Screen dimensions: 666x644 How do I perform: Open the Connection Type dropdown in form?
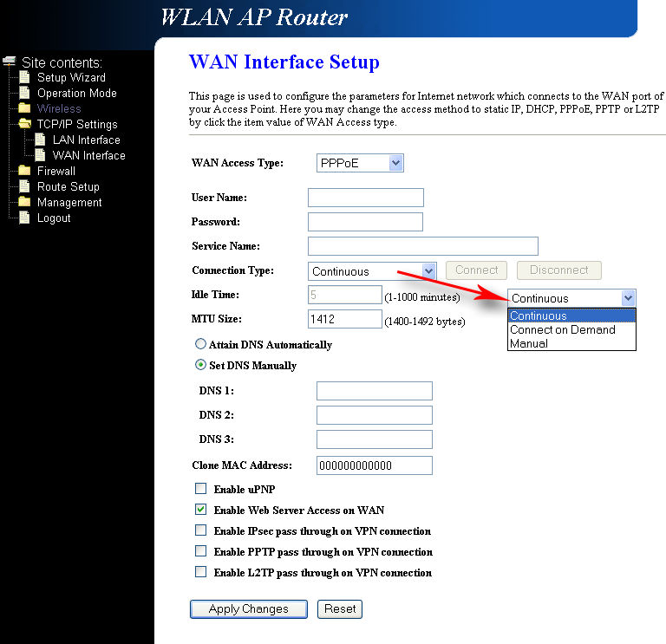coord(372,271)
